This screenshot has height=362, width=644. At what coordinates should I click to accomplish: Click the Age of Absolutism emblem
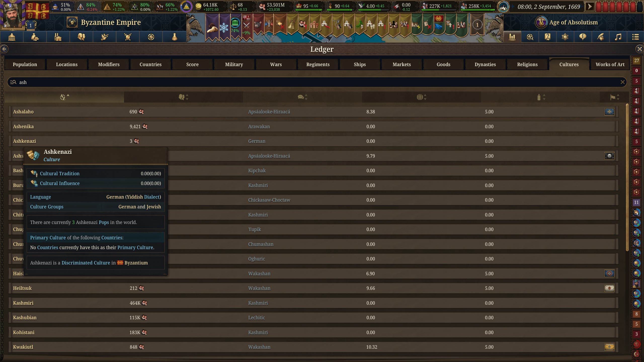pyautogui.click(x=541, y=22)
